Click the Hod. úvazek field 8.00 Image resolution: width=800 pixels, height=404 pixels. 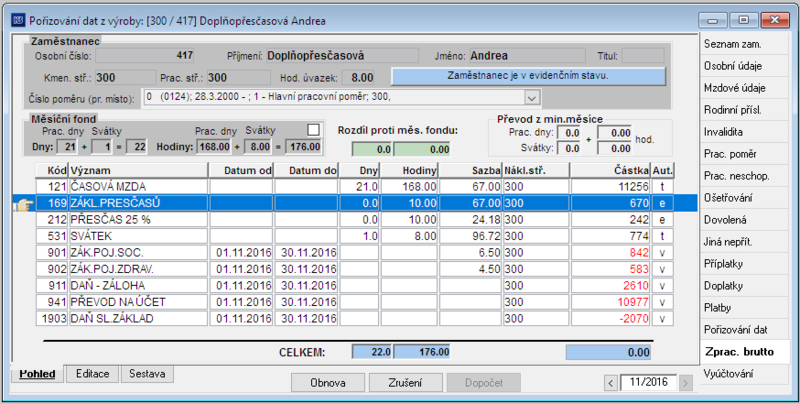(358, 78)
